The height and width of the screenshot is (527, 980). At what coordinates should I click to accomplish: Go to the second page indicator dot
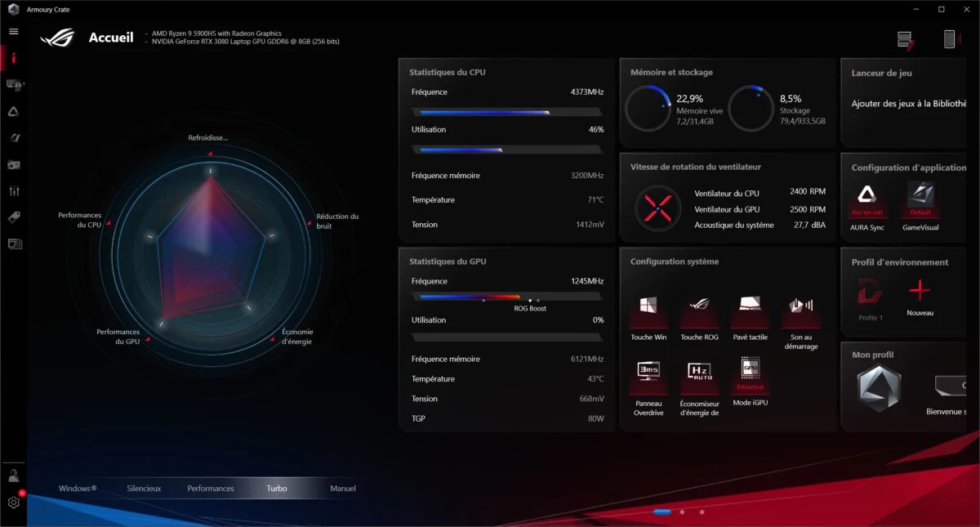tap(682, 512)
